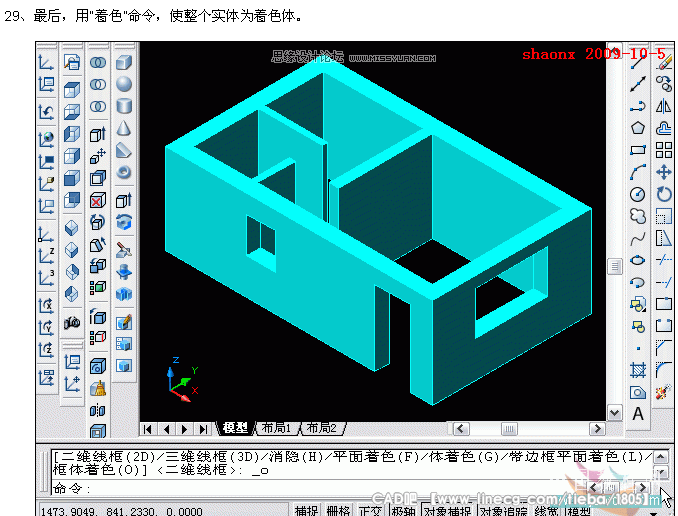Click the Erase tool icon
This screenshot has height=516, width=678.
tap(664, 62)
